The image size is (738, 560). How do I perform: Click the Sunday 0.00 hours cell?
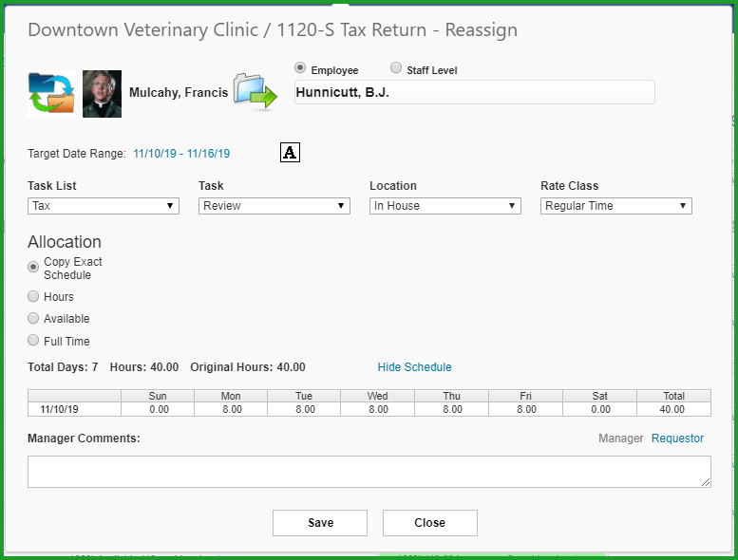tap(158, 409)
